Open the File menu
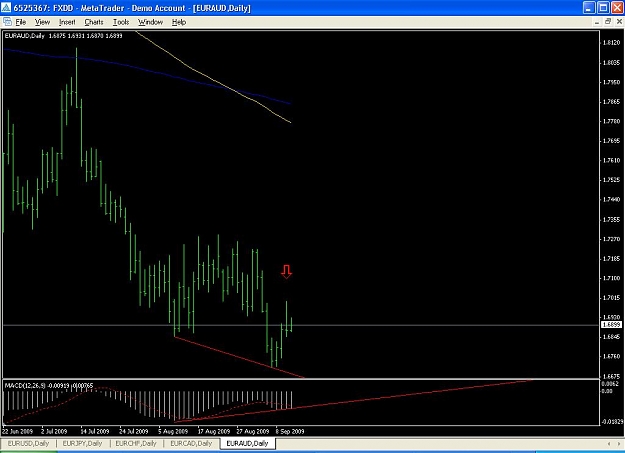 [x=20, y=22]
